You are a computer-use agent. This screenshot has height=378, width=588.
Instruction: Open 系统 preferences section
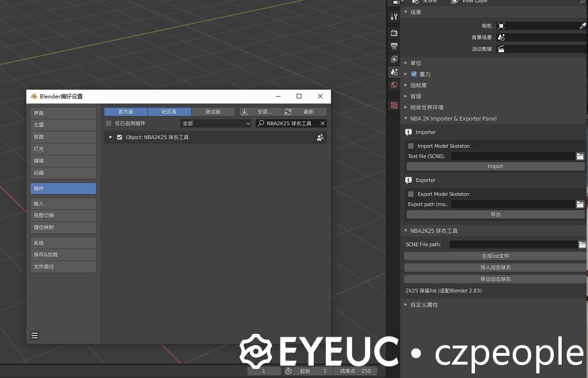coord(63,243)
